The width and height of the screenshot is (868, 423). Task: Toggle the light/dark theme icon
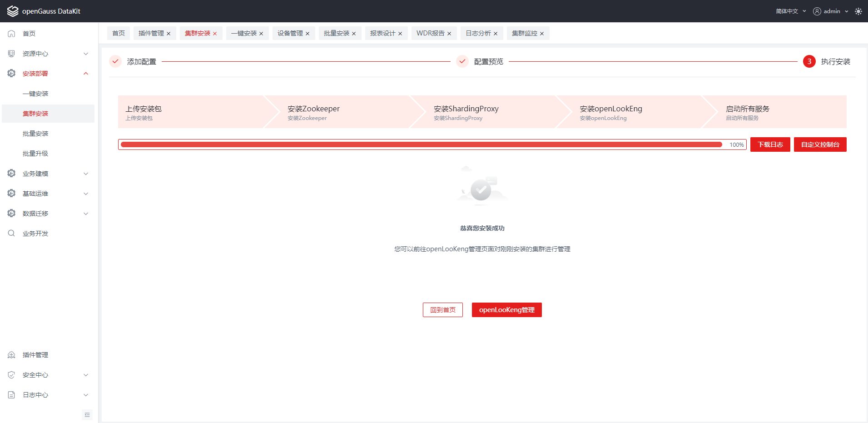tap(858, 11)
